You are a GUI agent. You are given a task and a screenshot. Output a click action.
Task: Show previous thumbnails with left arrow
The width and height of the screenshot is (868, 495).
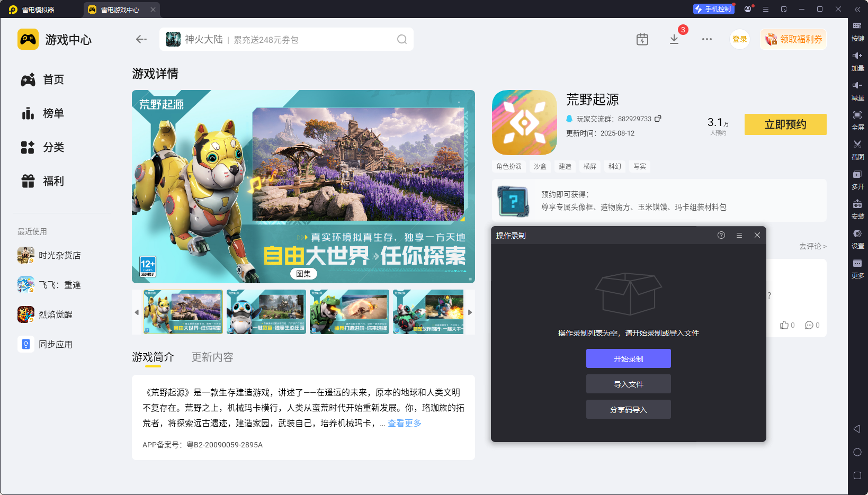tap(137, 312)
